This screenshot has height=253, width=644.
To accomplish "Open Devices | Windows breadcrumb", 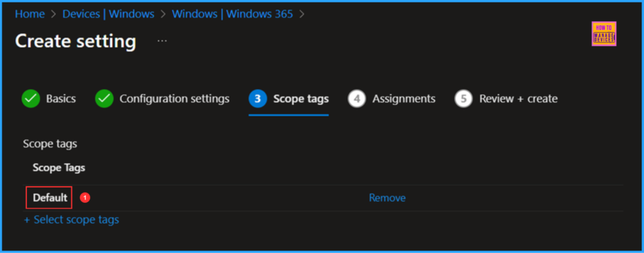I will [108, 14].
